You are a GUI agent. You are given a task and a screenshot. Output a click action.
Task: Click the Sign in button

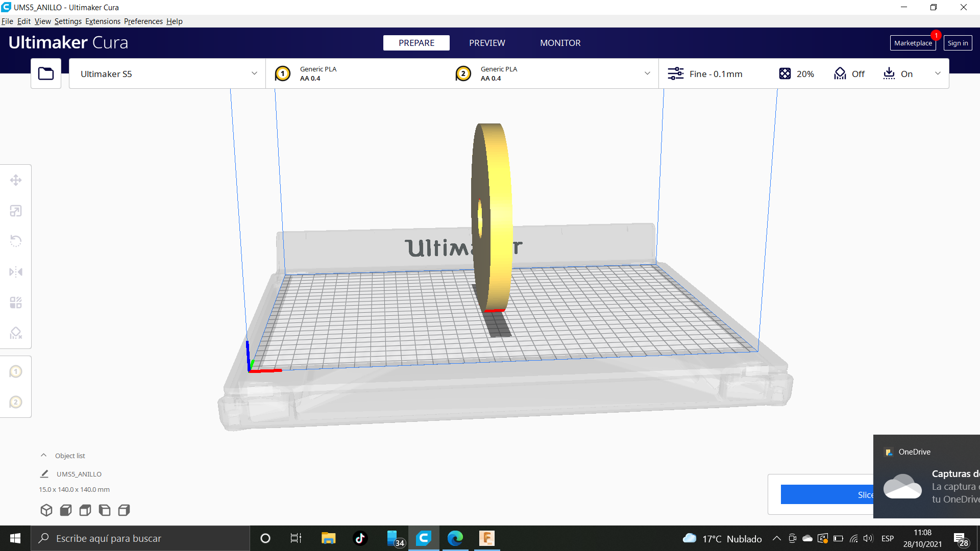(x=958, y=43)
